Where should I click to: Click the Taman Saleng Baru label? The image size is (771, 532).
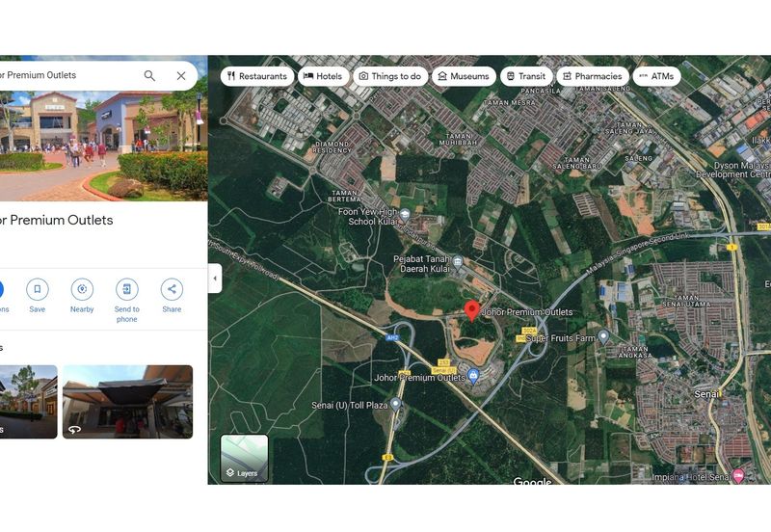(576, 163)
